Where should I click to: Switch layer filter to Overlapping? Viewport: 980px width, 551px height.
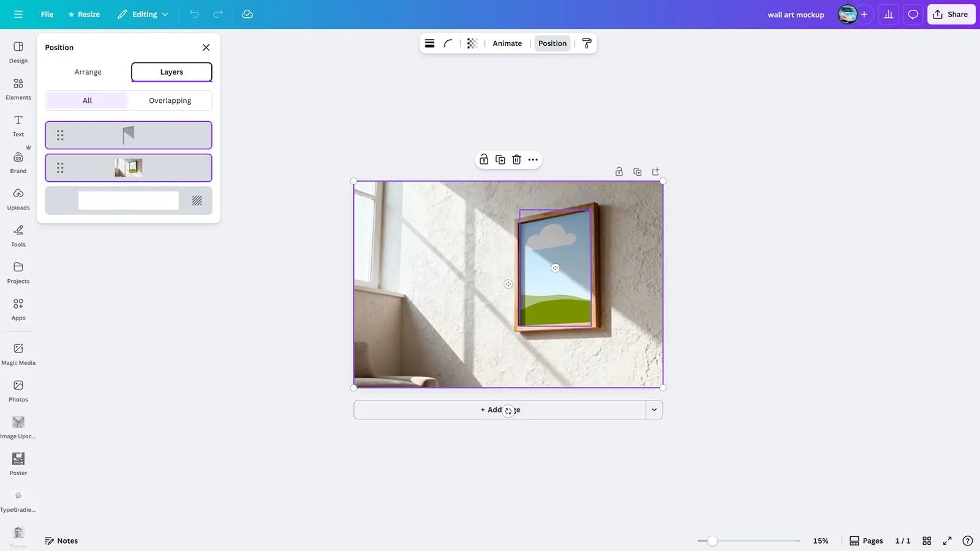(x=170, y=100)
